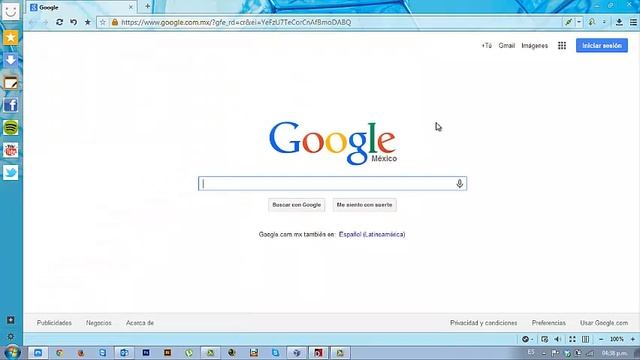Click the Me siento con suerte button
Screen dimensions: 640x360
(x=364, y=205)
